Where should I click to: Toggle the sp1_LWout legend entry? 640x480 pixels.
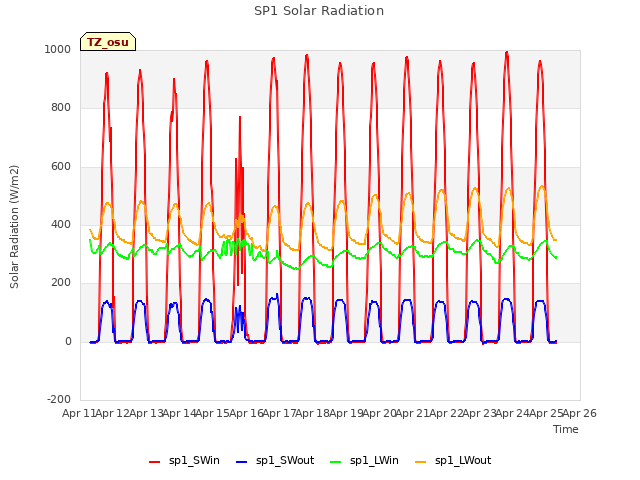453,461
